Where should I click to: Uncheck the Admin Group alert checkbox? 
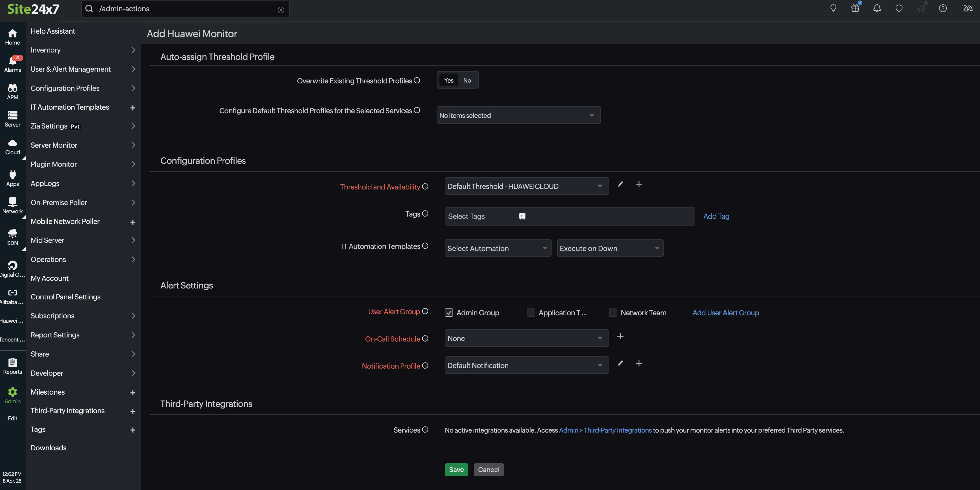[x=449, y=313]
